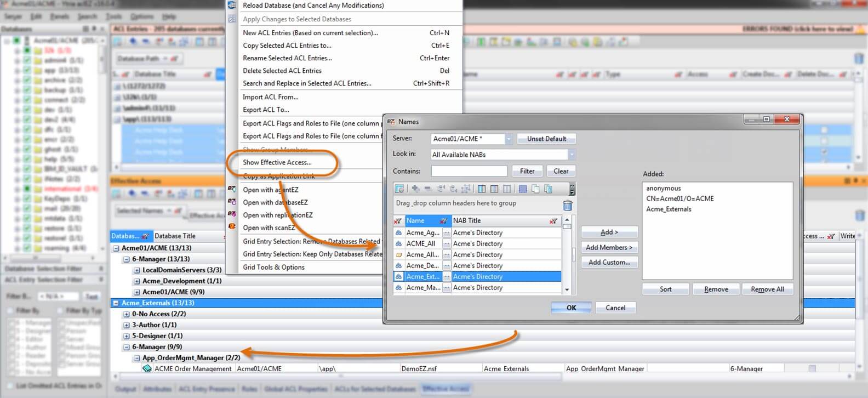Click the agentEZ icon in the context menu
Image resolution: width=868 pixels, height=398 pixels.
point(232,189)
